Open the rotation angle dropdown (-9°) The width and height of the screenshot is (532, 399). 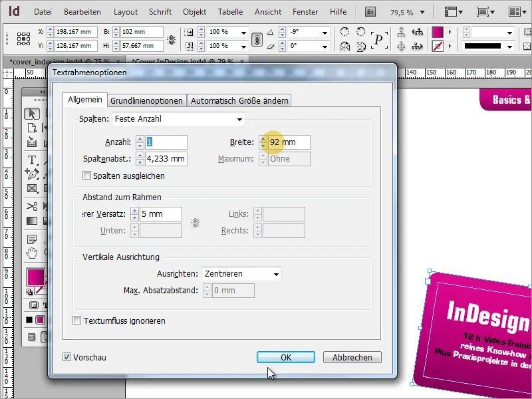tap(325, 33)
